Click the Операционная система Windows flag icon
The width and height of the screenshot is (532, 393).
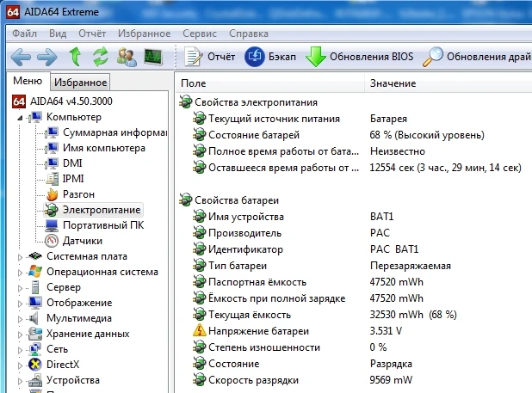tap(35, 272)
